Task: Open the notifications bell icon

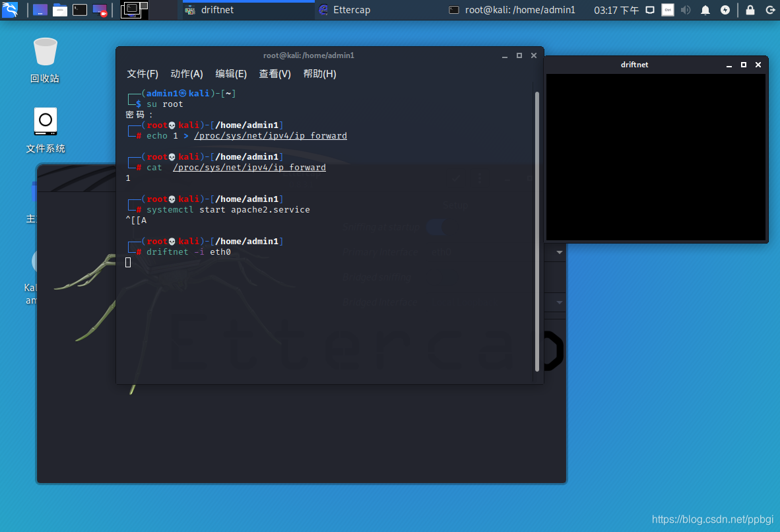Action: pyautogui.click(x=705, y=10)
